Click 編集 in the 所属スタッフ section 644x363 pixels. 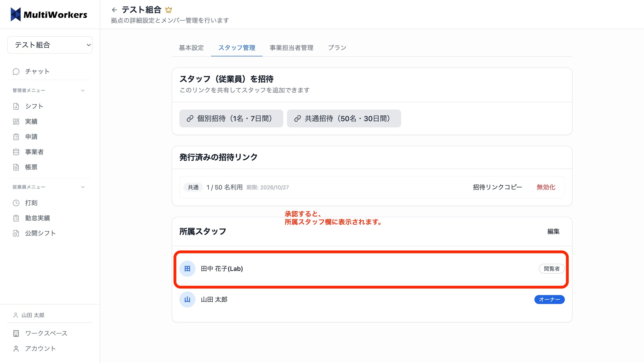553,231
